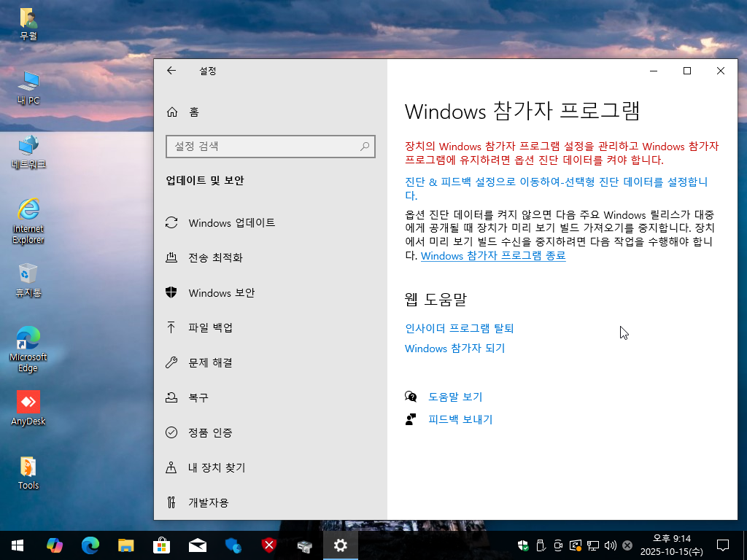Viewport: 747px width, 560px height.
Task: Select the Tools folder desktop icon
Action: tap(28, 473)
